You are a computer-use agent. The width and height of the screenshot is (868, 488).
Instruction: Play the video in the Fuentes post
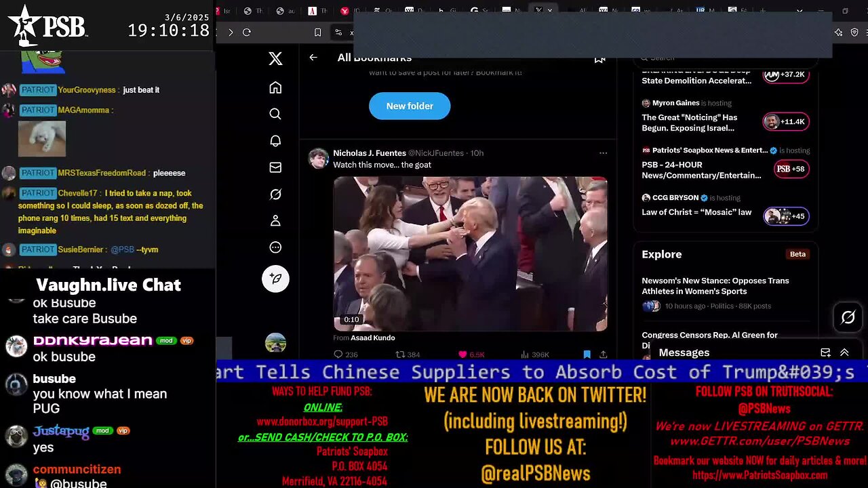[x=470, y=253]
